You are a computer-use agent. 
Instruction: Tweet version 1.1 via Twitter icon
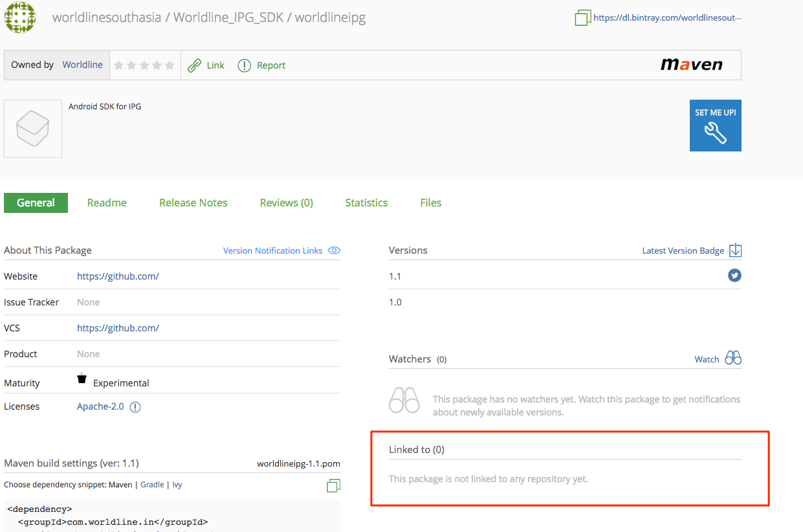[734, 276]
